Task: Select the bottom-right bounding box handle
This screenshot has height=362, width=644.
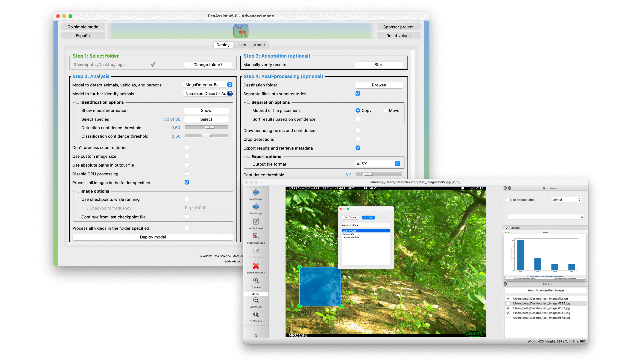Action: click(340, 306)
